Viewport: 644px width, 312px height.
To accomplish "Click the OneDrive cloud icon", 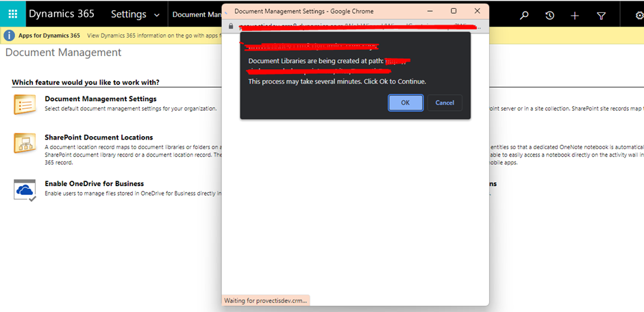I will click(x=25, y=190).
